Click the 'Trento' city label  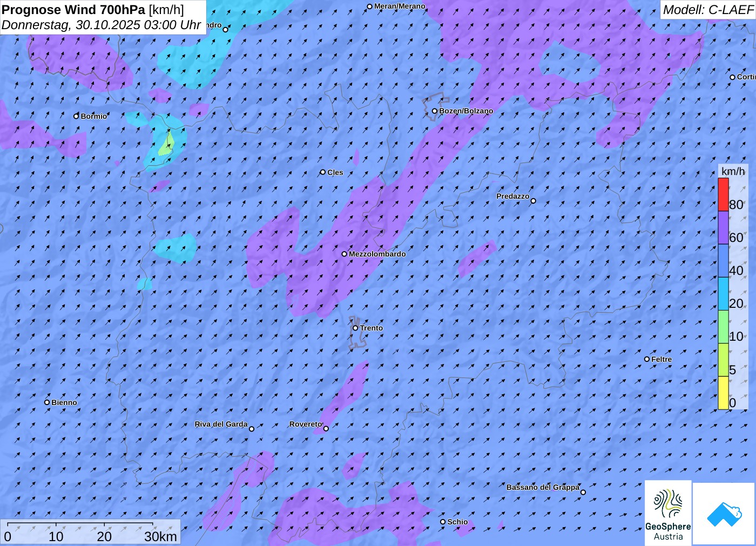tap(372, 328)
